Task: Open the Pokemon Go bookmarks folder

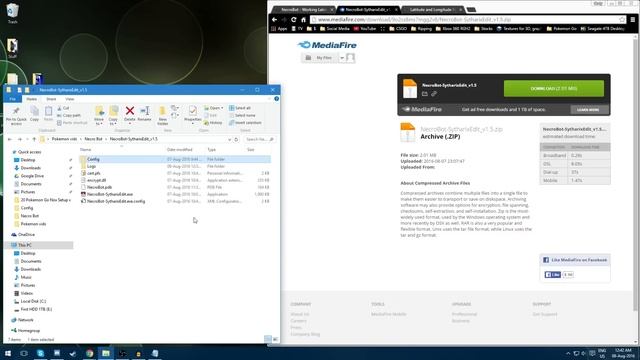Action: (x=561, y=29)
